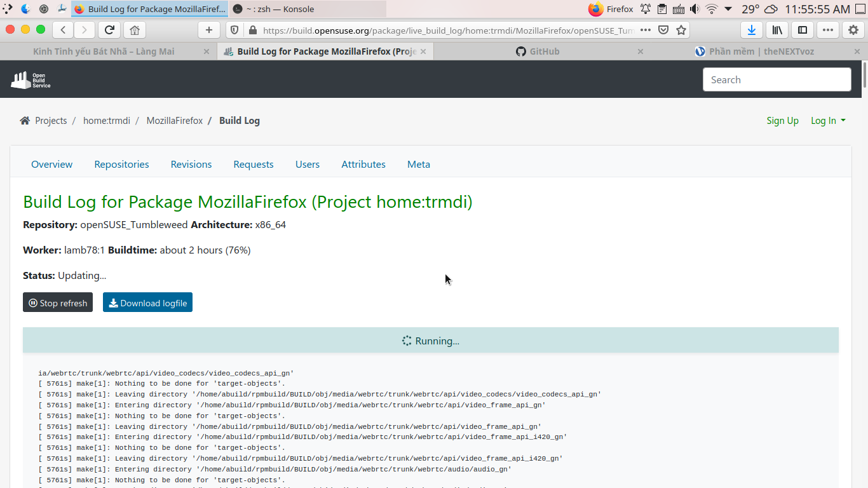Open the keyboard indicator in system tray

[679, 9]
